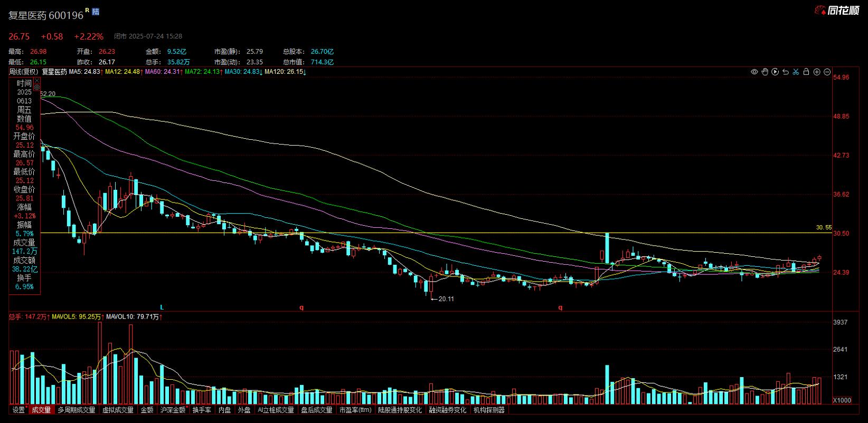Select the 内盘 indicator tab
868x423 pixels.
pyautogui.click(x=225, y=410)
